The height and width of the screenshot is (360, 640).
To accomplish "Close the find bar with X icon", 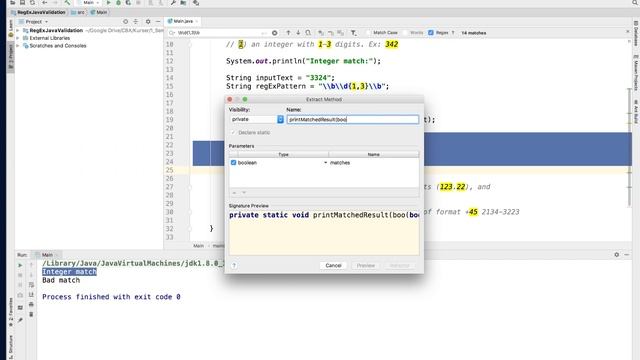I will point(628,31).
